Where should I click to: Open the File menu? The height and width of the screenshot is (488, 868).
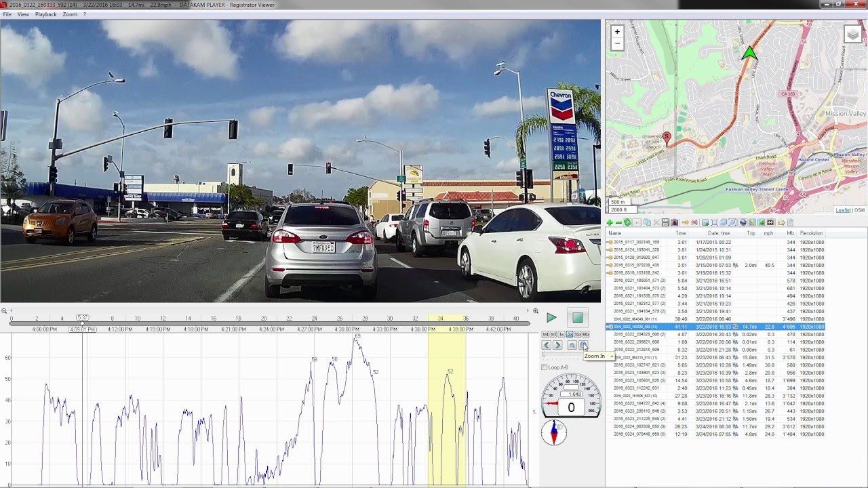[x=7, y=14]
